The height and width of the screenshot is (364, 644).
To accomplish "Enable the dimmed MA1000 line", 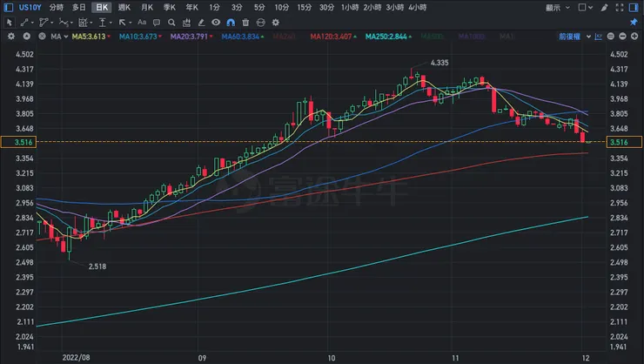I will click(x=472, y=37).
